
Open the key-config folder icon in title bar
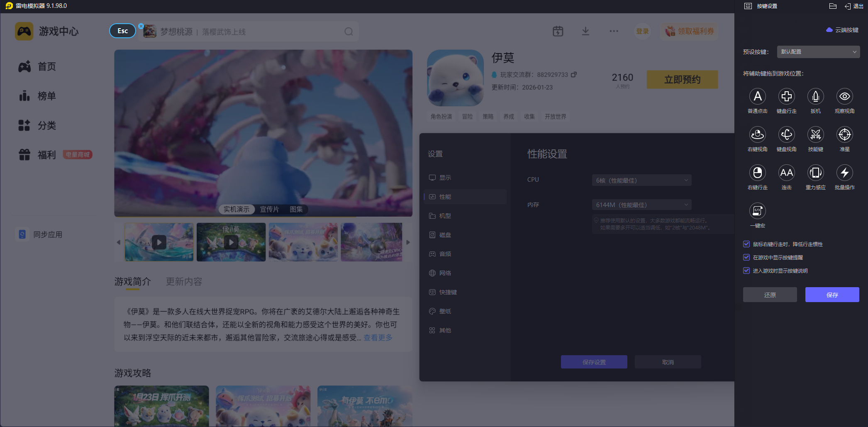833,6
